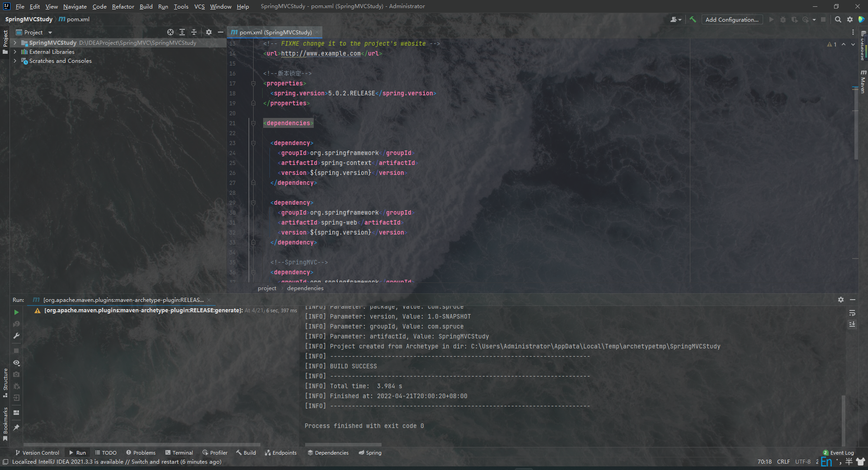Open Project panel options gear
Screen dimensions: 868x470
[x=209, y=32]
